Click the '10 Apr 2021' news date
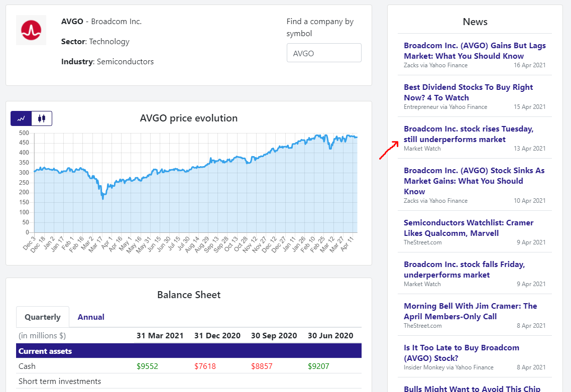 pyautogui.click(x=529, y=201)
